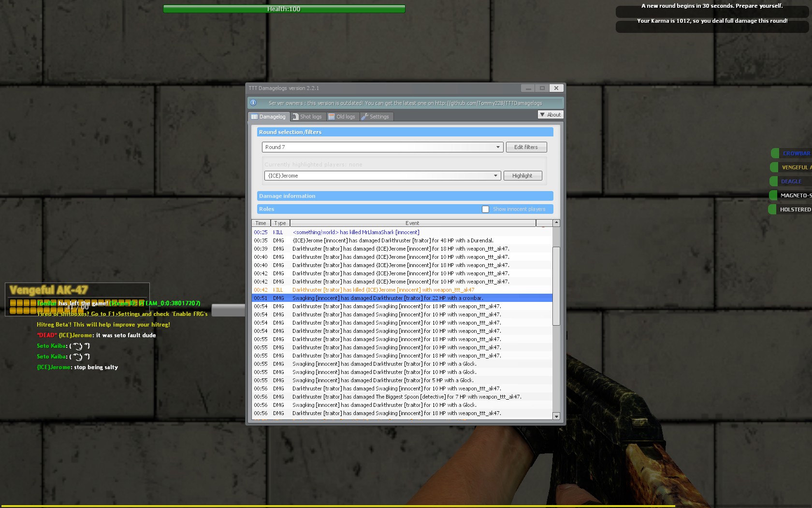This screenshot has height=508, width=812.
Task: Close the TTT Damagelogs window
Action: tap(556, 88)
